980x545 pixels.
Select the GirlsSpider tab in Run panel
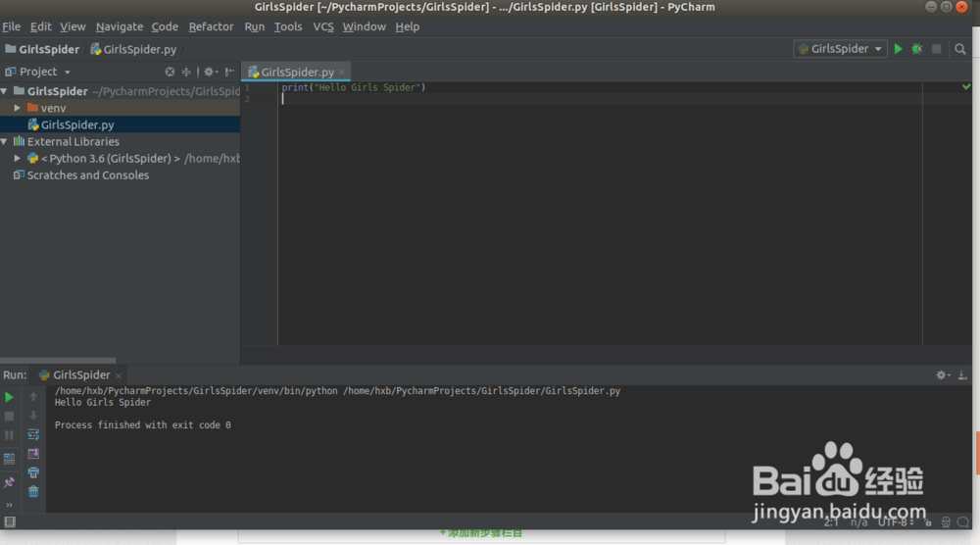(x=75, y=375)
